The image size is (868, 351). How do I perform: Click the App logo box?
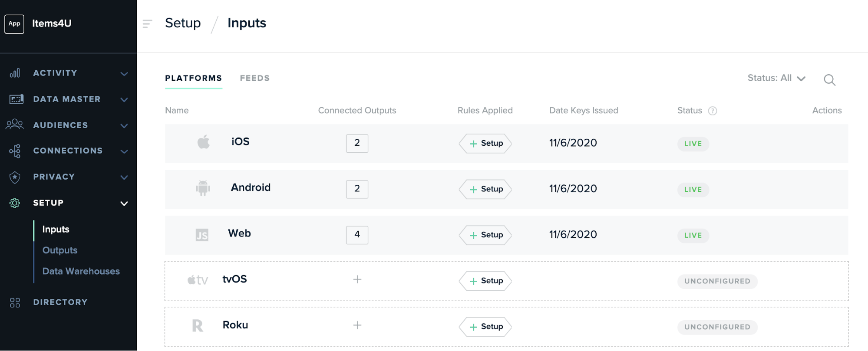click(x=14, y=24)
